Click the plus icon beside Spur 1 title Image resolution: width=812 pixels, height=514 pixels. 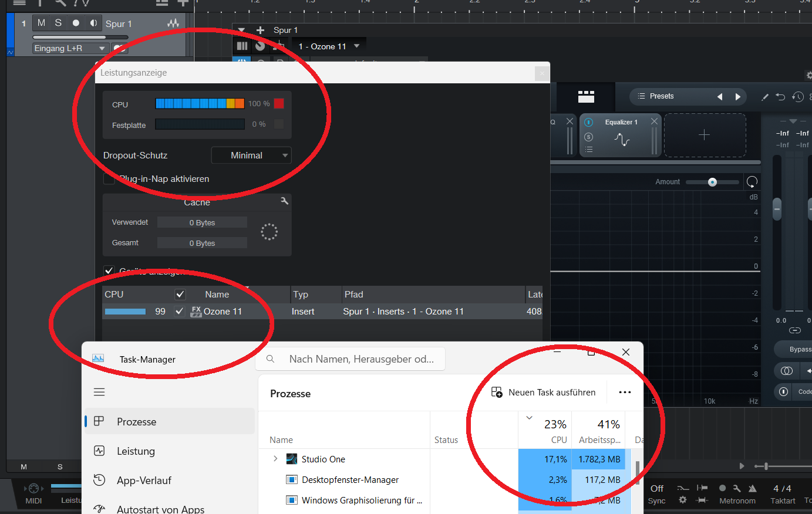pyautogui.click(x=260, y=30)
